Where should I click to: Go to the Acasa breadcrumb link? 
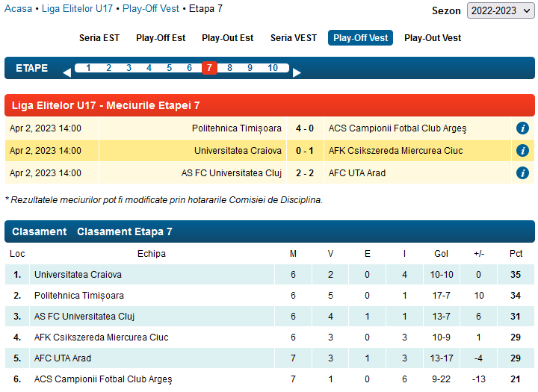point(19,9)
